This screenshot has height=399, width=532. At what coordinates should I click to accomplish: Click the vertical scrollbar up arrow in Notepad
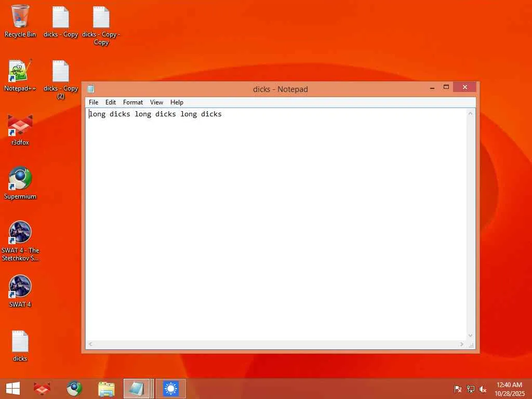[470, 113]
